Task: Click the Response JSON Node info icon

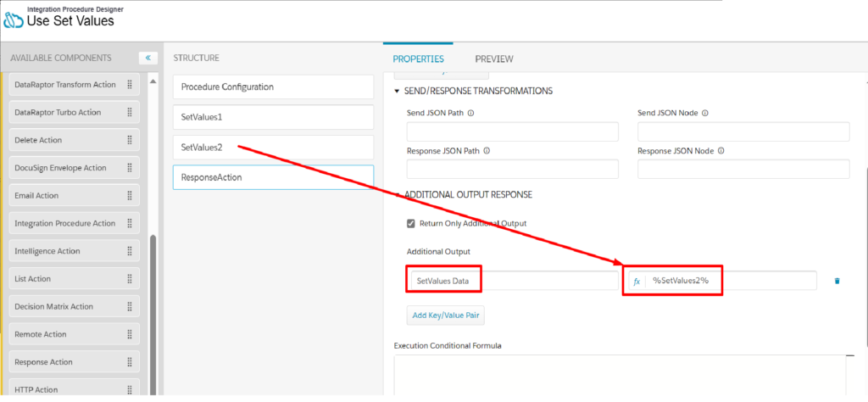Action: 722,151
